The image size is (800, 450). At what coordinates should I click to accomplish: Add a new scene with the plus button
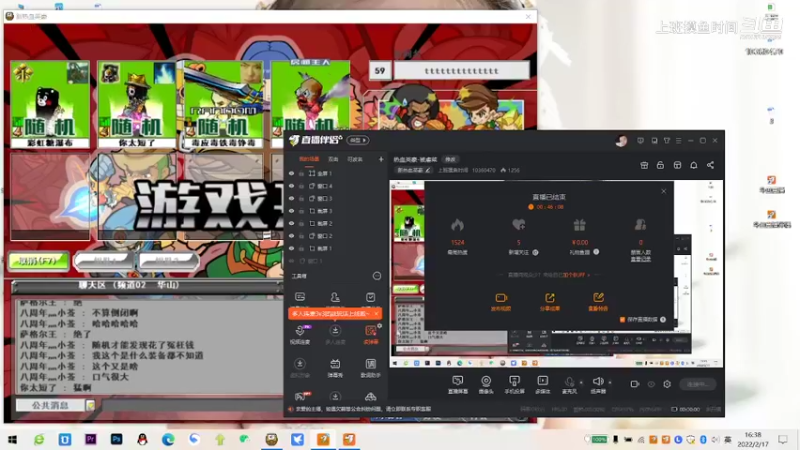tap(381, 159)
